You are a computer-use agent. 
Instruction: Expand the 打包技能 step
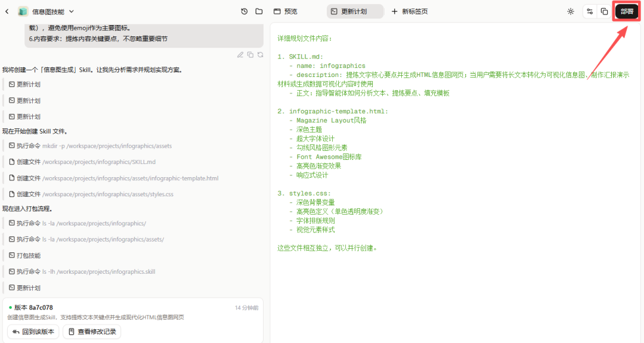[24, 255]
